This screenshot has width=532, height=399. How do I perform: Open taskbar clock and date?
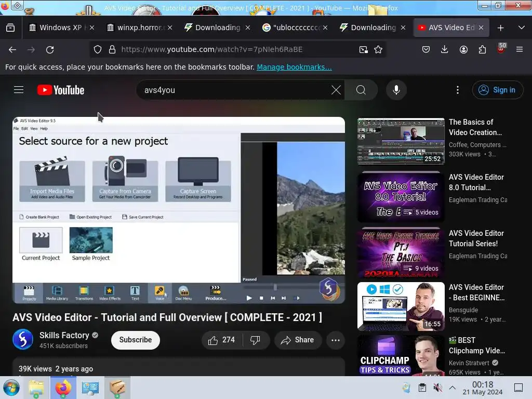[483, 388]
